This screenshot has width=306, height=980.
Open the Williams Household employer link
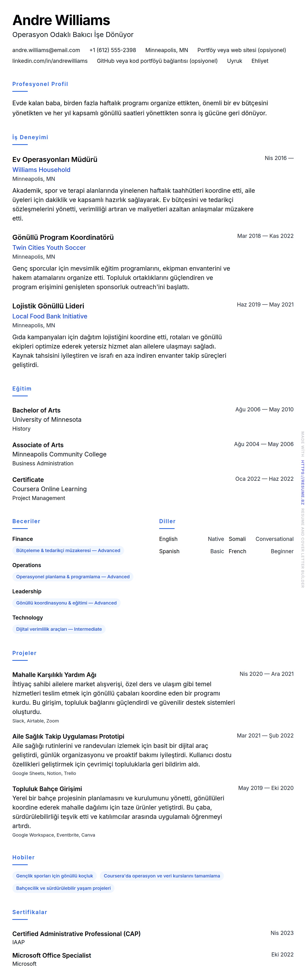(x=41, y=170)
